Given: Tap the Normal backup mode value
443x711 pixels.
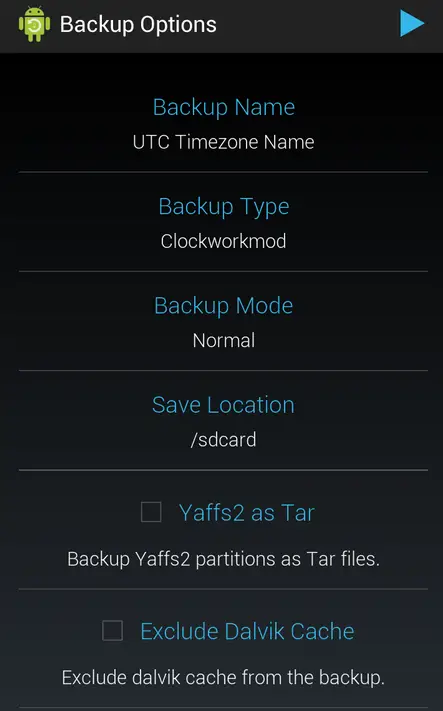Looking at the screenshot, I should coord(224,340).
